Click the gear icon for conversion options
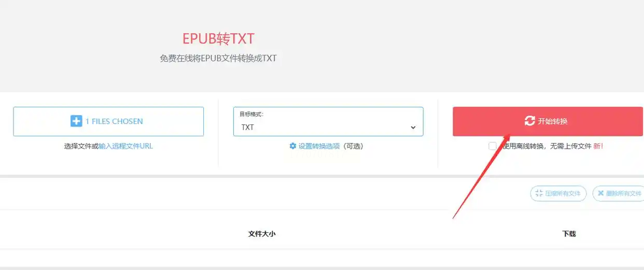 pyautogui.click(x=293, y=146)
